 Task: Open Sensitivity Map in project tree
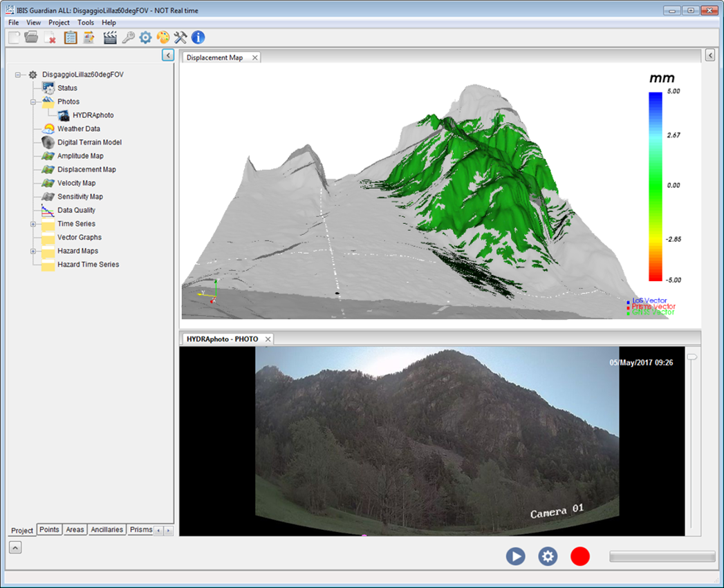pyautogui.click(x=80, y=197)
